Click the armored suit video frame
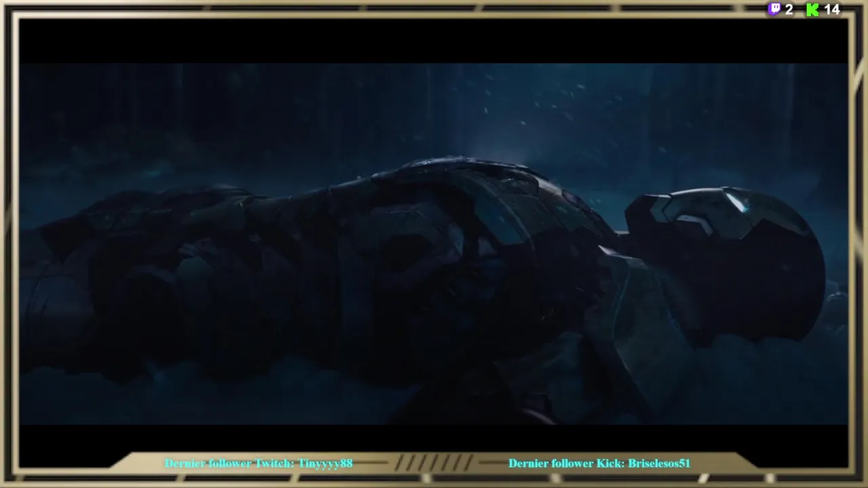This screenshot has height=488, width=868. pyautogui.click(x=433, y=244)
